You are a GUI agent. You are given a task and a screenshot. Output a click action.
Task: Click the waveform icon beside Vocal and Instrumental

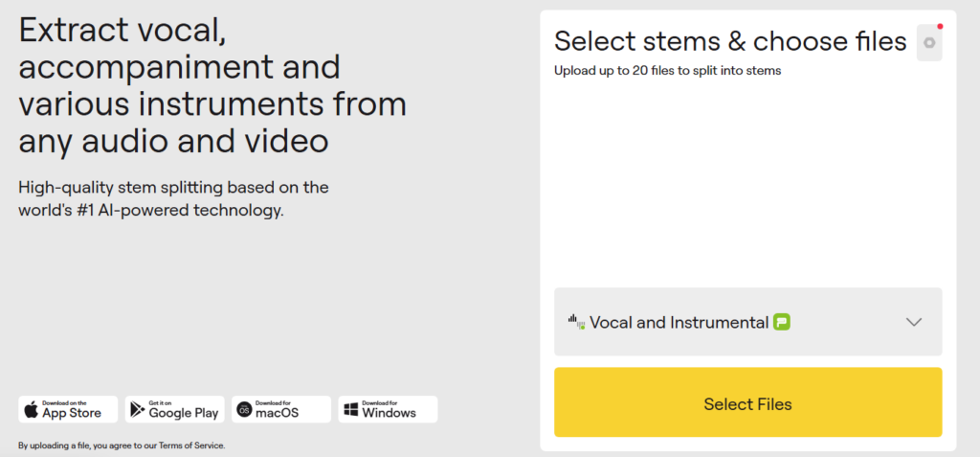click(576, 322)
